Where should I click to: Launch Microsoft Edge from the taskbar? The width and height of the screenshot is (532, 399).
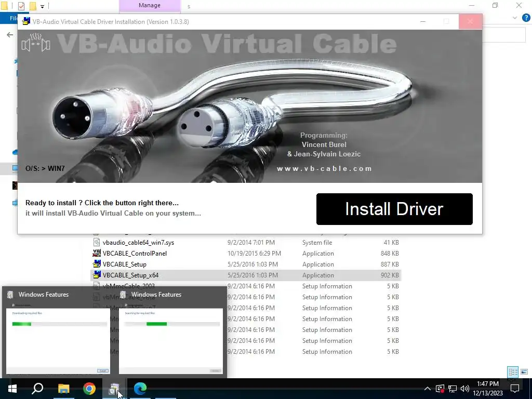[x=140, y=389]
